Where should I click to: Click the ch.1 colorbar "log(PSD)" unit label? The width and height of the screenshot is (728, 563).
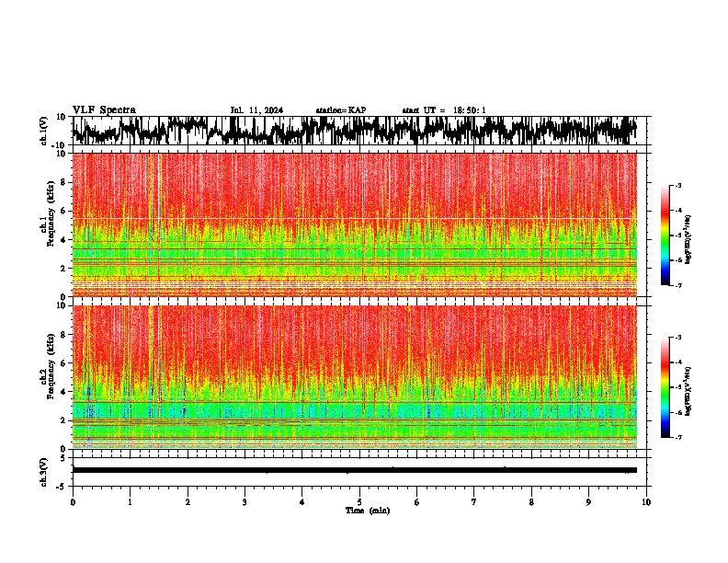[x=688, y=240]
